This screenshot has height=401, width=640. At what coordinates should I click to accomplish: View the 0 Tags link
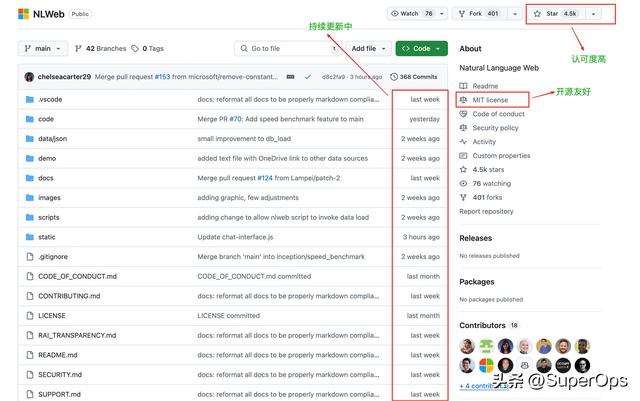coord(147,48)
